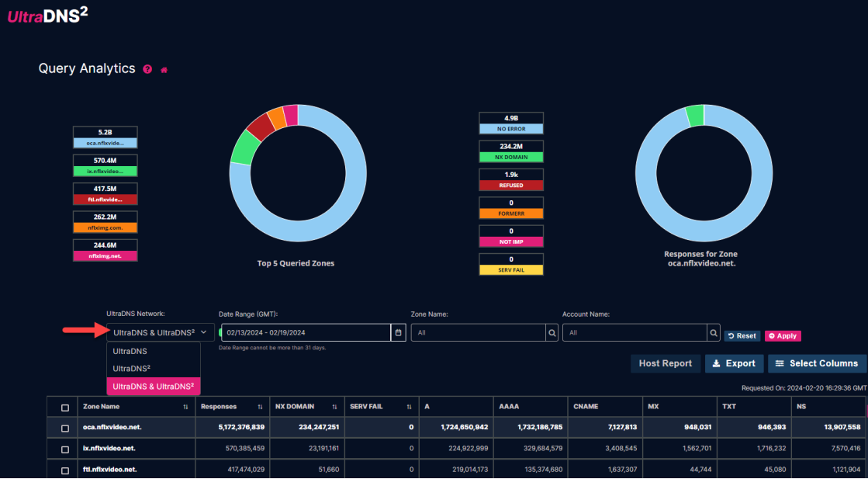Choose UltraDNS & UltraDNS² highlighted option

[154, 387]
